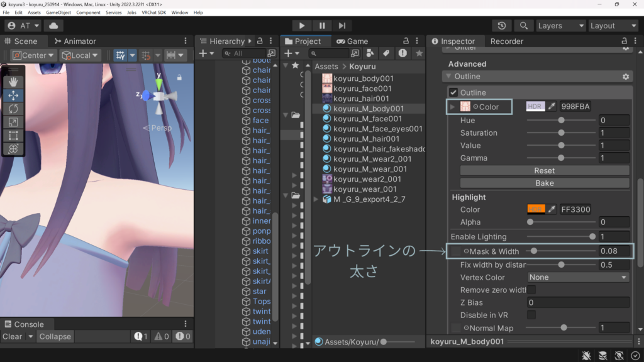The image size is (644, 362).
Task: Open the Layout dropdown
Action: point(613,25)
